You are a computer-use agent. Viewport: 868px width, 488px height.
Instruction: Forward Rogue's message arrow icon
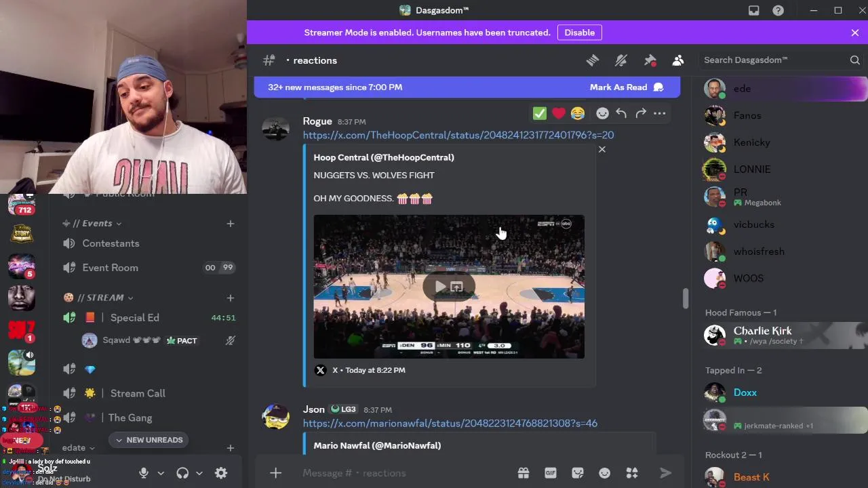tap(640, 113)
